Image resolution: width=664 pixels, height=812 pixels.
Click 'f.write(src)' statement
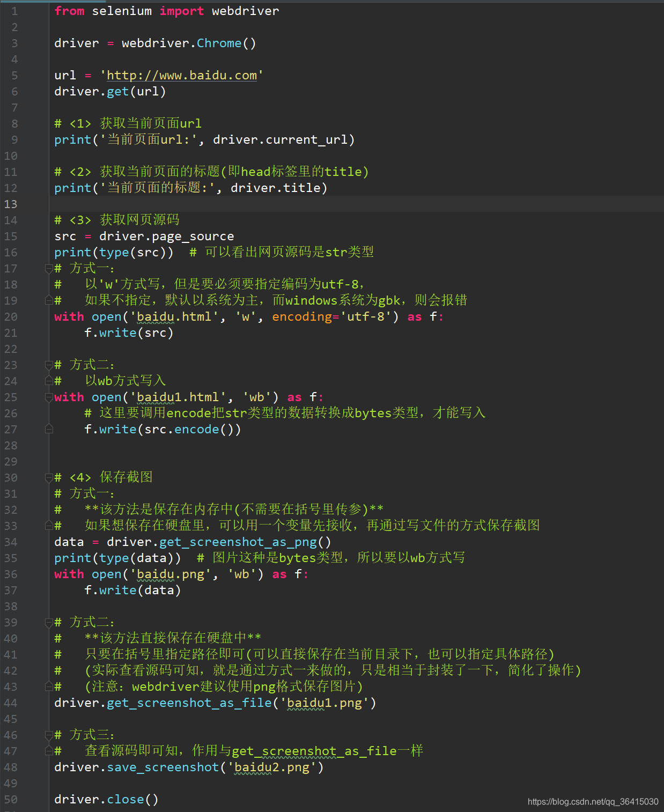(129, 333)
